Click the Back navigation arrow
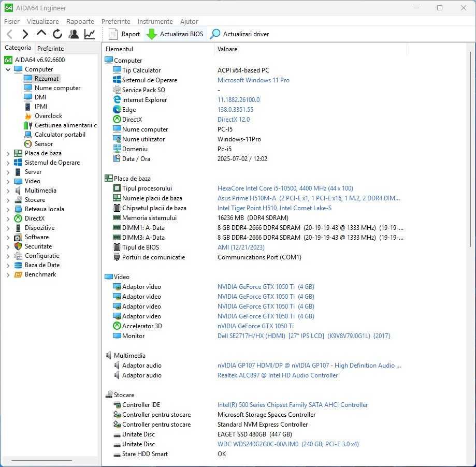476x467 pixels. (9, 34)
